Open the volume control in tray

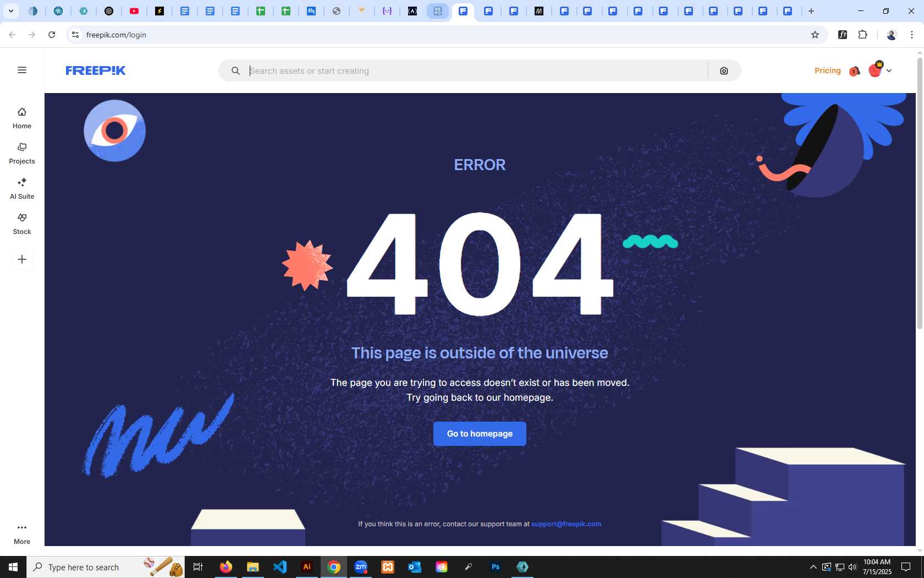[853, 567]
